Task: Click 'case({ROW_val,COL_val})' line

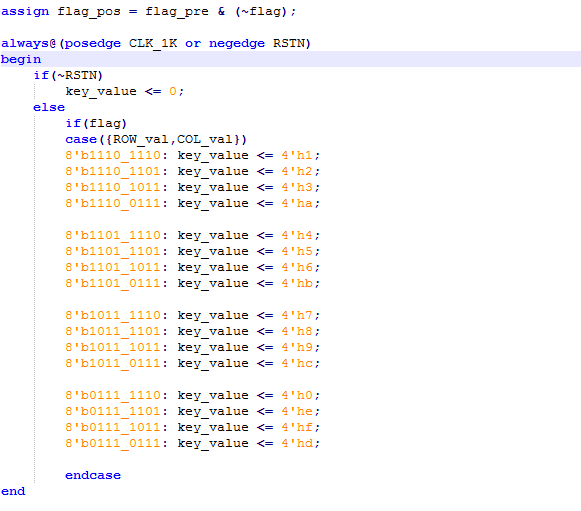Action: pyautogui.click(x=156, y=140)
